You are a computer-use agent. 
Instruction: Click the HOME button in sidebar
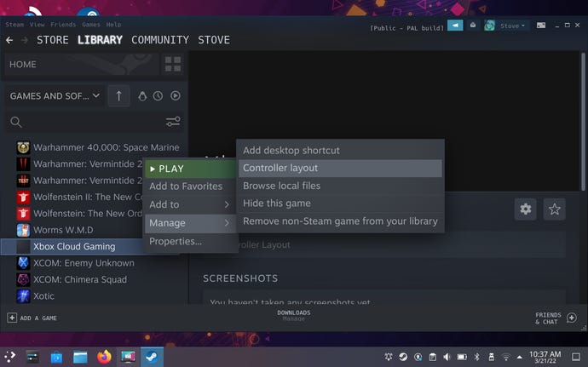[x=82, y=64]
